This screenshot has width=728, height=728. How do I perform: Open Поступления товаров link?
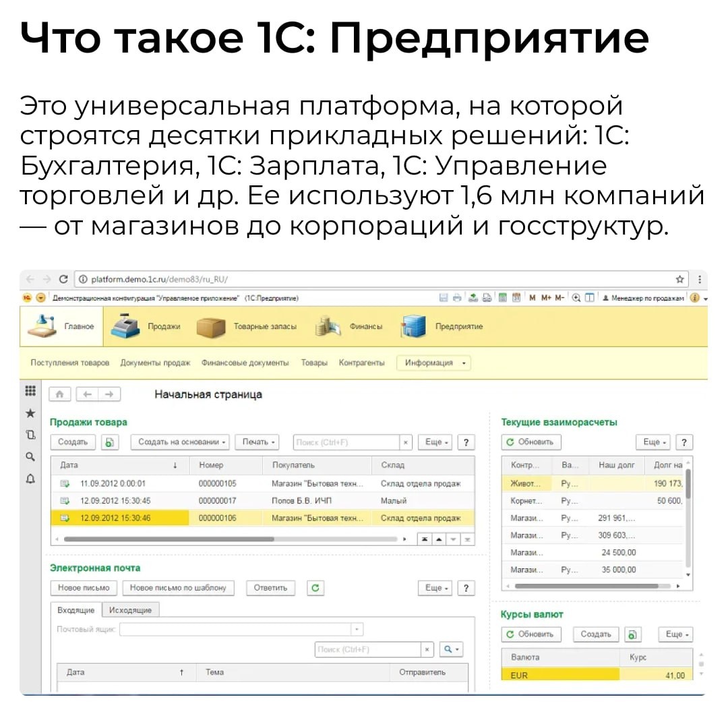70,363
